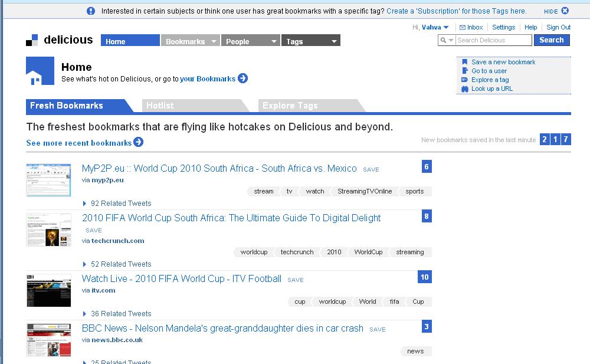Click the Save a new bookmark icon

[465, 62]
